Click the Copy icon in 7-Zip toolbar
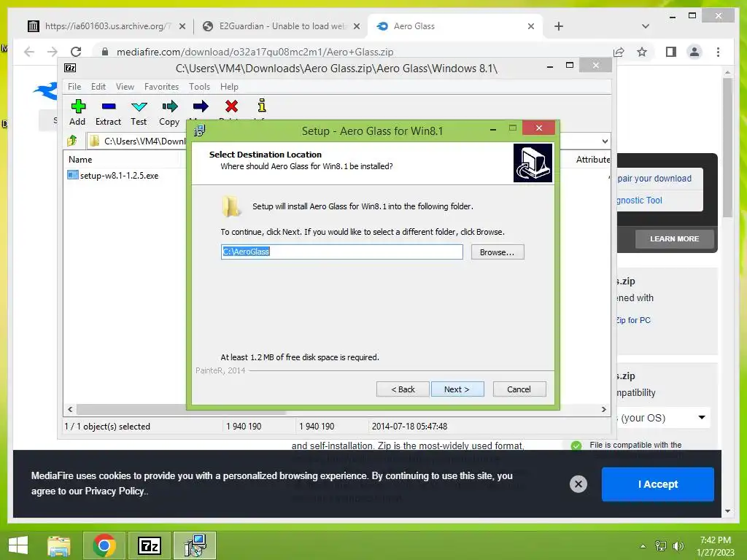 click(x=169, y=106)
